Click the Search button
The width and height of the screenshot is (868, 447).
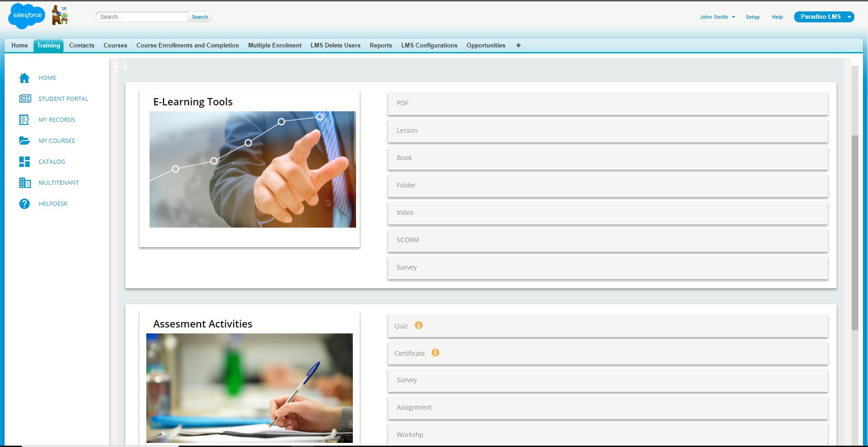[x=200, y=17]
